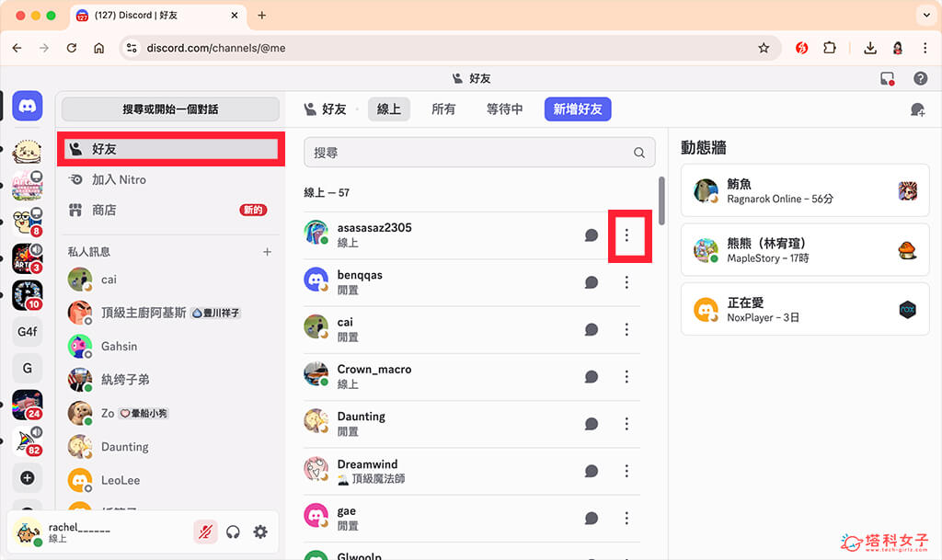Open browser downloads icon

[x=870, y=48]
